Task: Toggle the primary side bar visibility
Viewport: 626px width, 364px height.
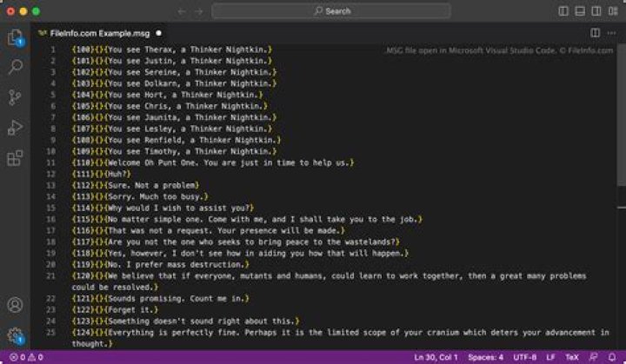Action: 563,11
